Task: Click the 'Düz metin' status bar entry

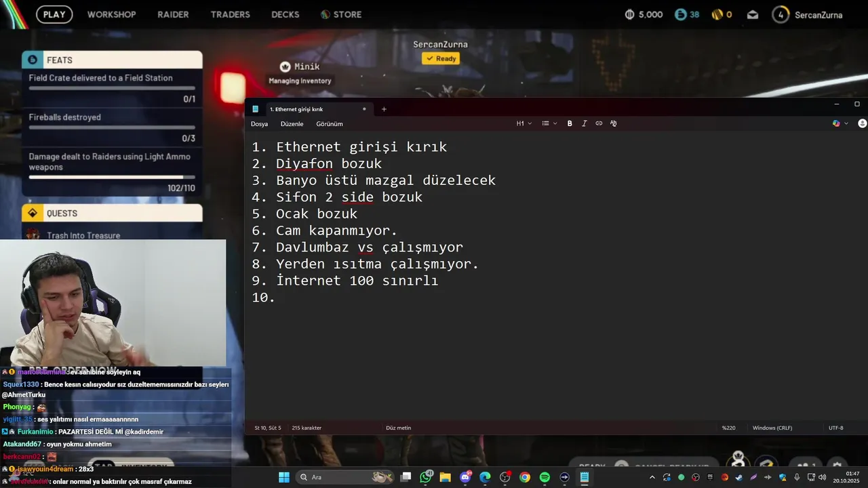Action: click(x=398, y=428)
